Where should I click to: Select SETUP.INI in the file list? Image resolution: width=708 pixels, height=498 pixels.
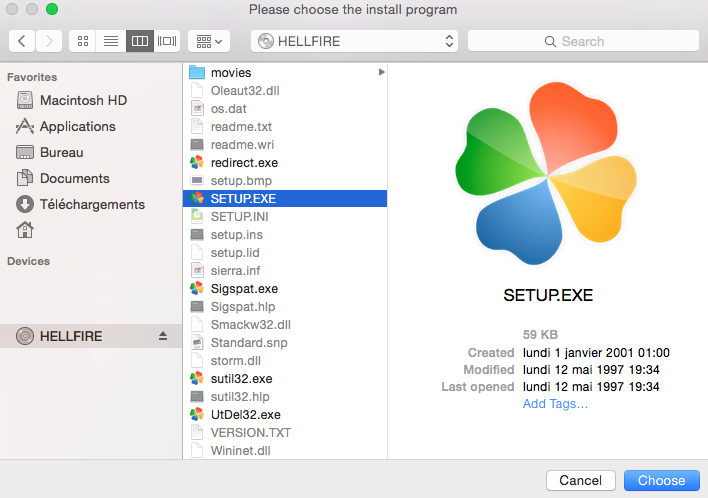(285, 217)
